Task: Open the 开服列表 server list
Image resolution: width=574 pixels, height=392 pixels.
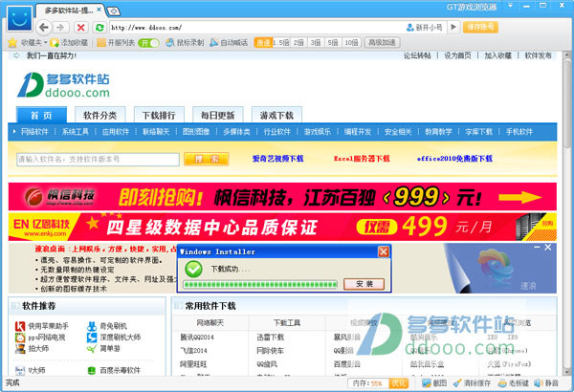Action: coord(116,43)
